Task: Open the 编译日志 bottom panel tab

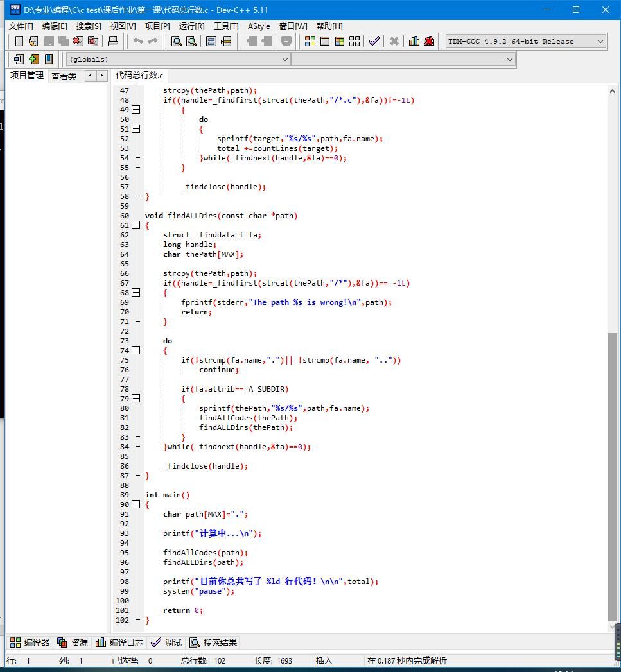Action: tap(119, 642)
